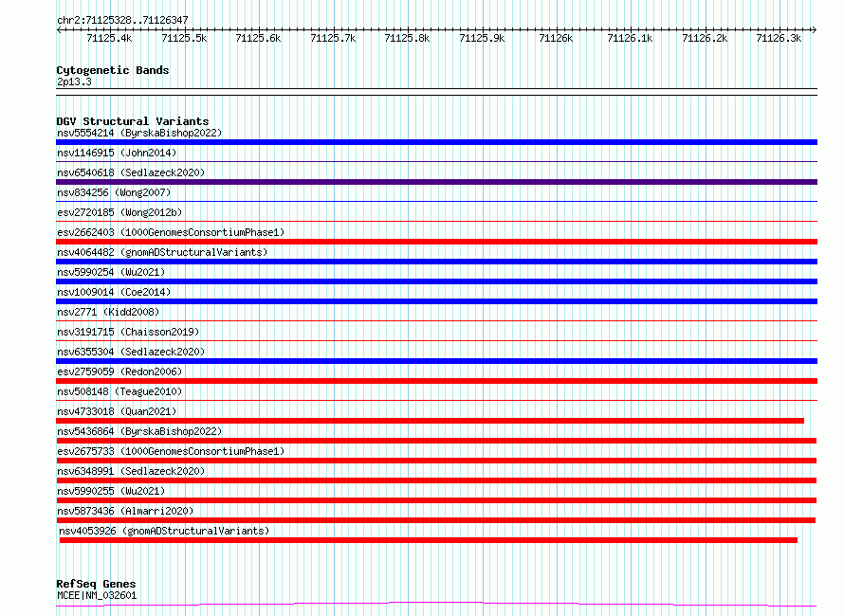The width and height of the screenshot is (844, 616).
Task: Click the 71126.3k ruler tick label
Action: tap(779, 38)
